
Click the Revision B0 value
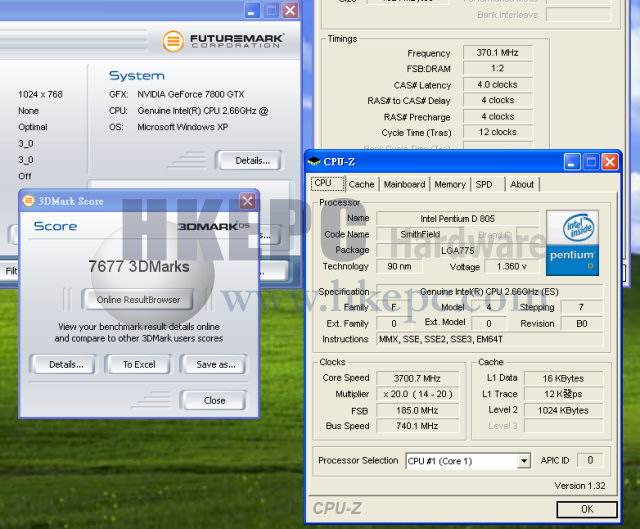[582, 324]
